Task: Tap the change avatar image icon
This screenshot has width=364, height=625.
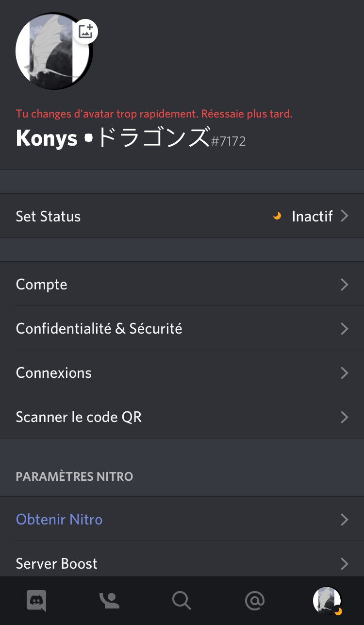Action: coord(86,32)
